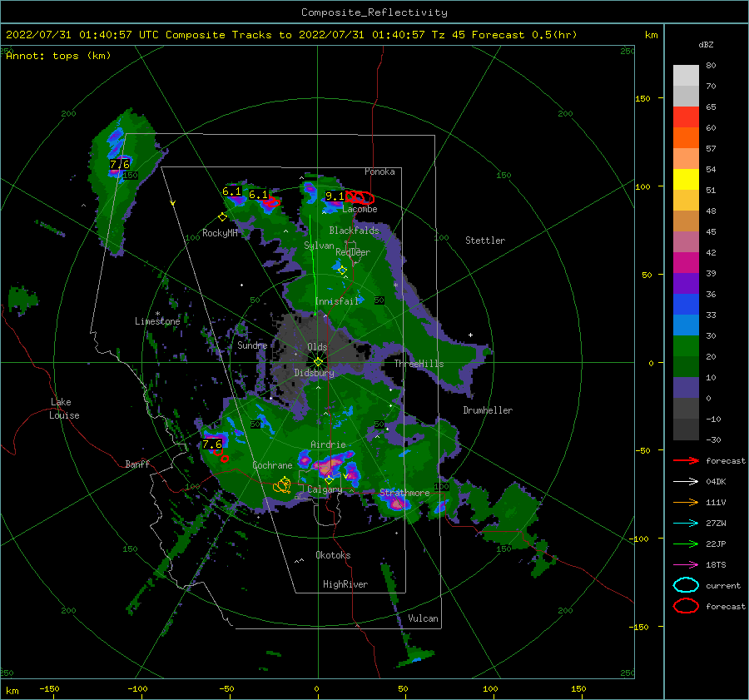
Task: Click the Okotoks town label
Action: point(333,555)
